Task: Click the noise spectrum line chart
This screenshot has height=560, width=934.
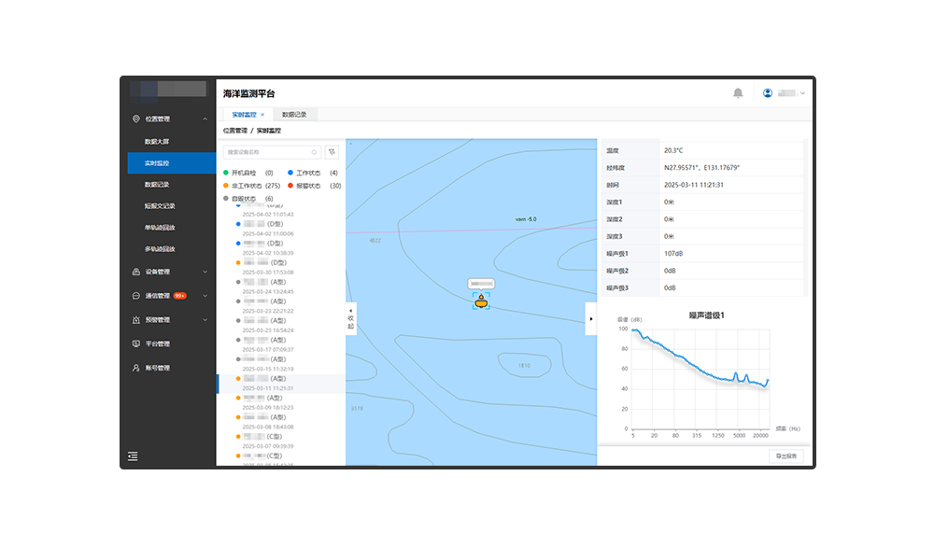Action: coord(700,378)
